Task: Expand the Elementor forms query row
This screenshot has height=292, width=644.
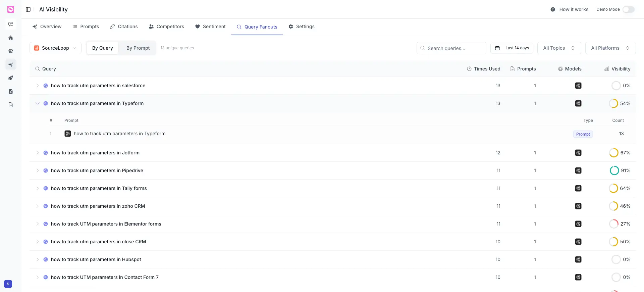Action: pyautogui.click(x=37, y=224)
